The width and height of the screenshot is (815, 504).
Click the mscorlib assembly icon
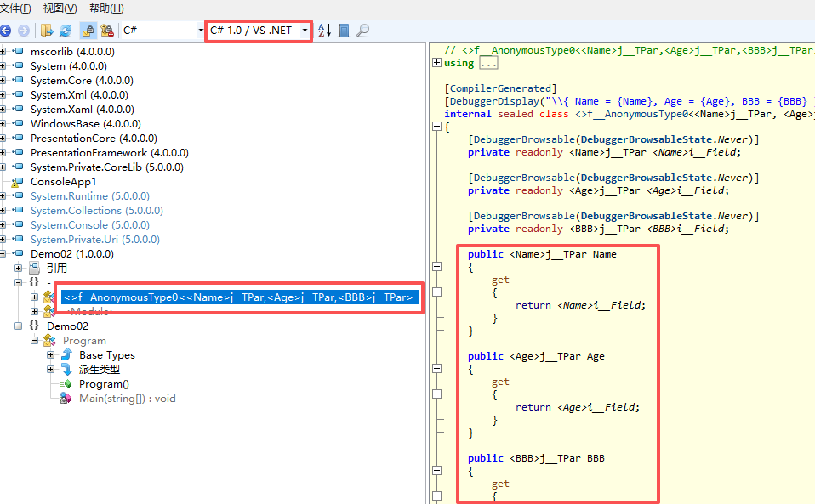[x=18, y=51]
